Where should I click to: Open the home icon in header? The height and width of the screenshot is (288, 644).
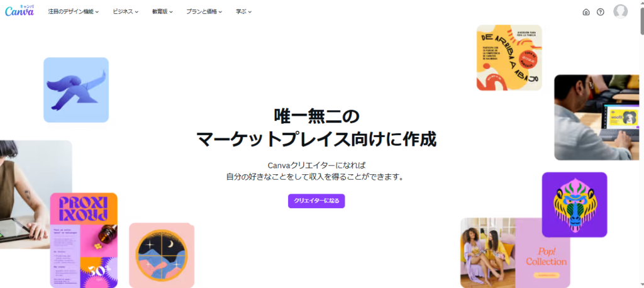586,12
